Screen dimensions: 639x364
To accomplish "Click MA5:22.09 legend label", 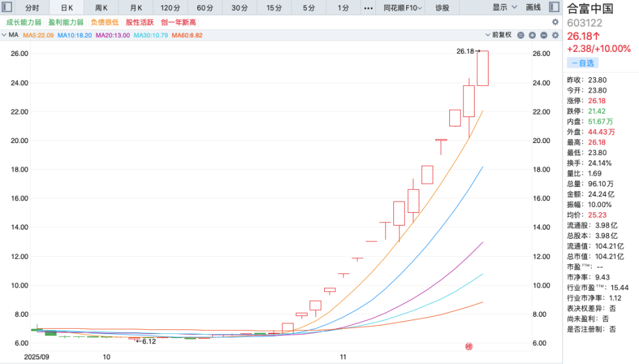I will pyautogui.click(x=38, y=35).
